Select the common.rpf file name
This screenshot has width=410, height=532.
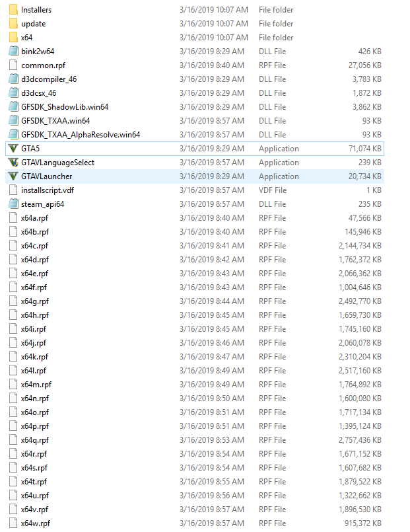pyautogui.click(x=43, y=65)
